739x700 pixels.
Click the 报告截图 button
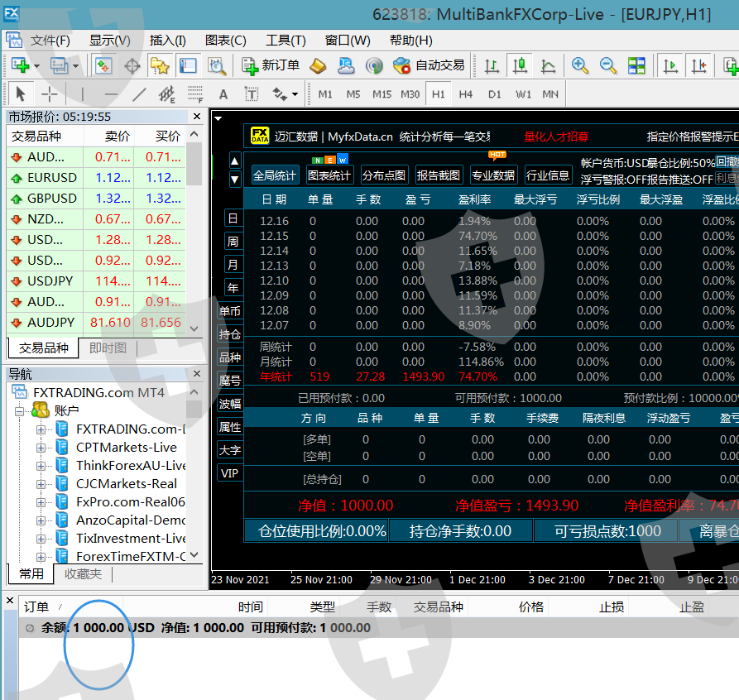click(439, 175)
